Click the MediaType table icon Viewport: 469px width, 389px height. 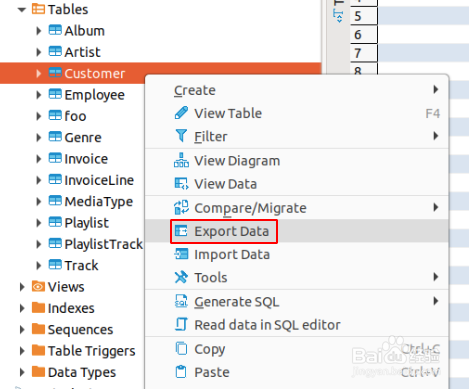tap(55, 201)
